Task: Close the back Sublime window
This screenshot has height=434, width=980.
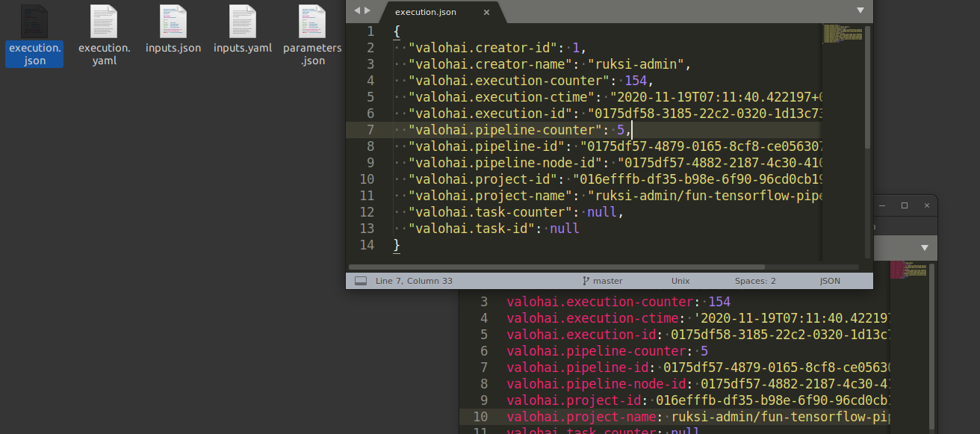Action: click(x=925, y=205)
